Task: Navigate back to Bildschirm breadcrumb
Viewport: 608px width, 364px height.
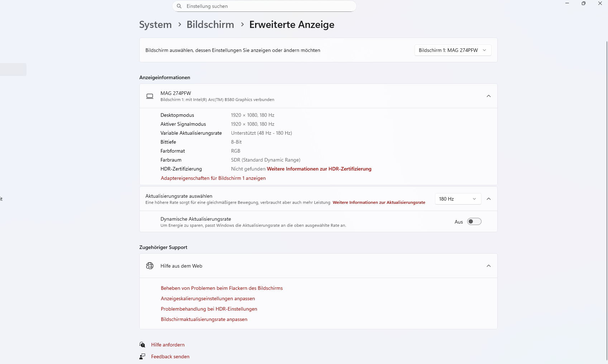Action: [210, 25]
